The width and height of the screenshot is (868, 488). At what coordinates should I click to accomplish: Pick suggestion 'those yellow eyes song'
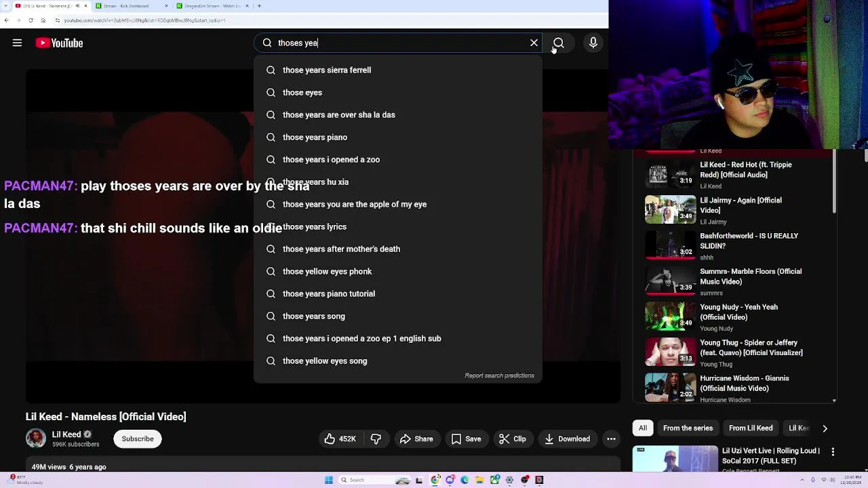[398, 361]
